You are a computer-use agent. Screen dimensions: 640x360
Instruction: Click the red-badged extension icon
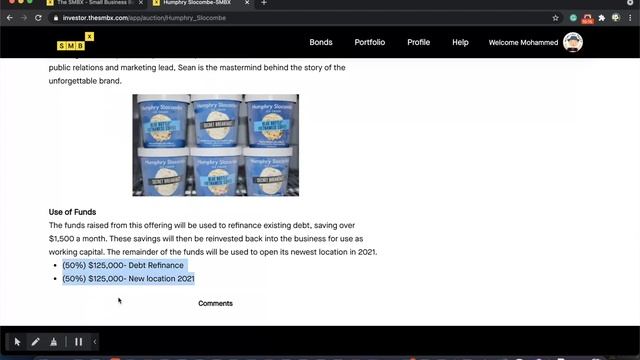click(x=587, y=18)
